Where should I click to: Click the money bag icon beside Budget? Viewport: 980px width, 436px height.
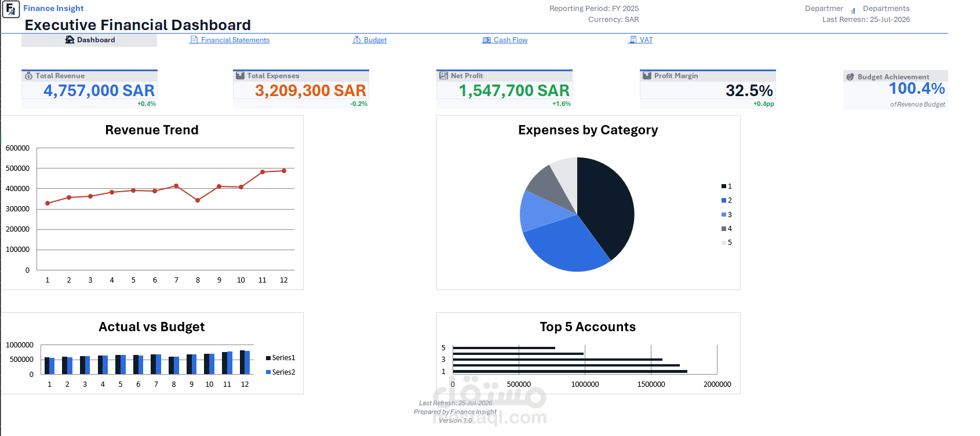click(x=356, y=40)
